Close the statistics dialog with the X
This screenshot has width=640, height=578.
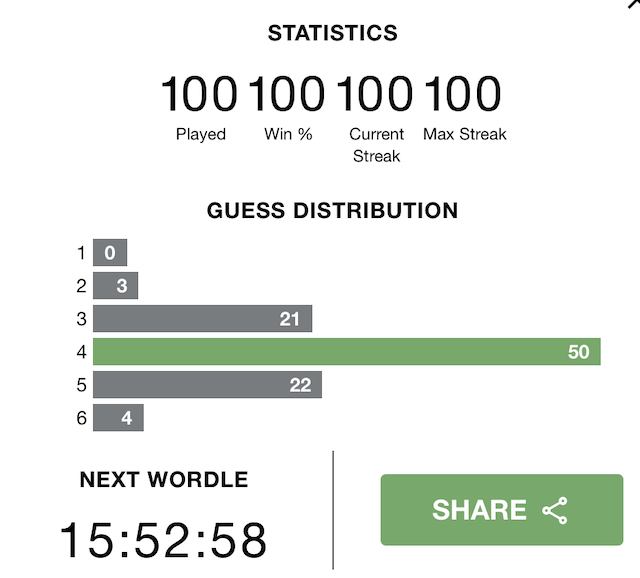tap(635, 3)
